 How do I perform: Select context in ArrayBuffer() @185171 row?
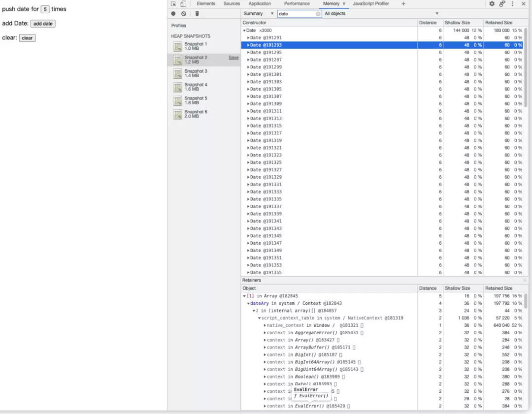(382, 348)
